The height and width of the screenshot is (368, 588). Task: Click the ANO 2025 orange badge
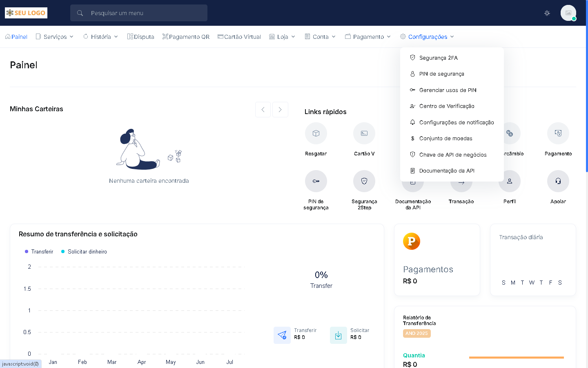[416, 333]
